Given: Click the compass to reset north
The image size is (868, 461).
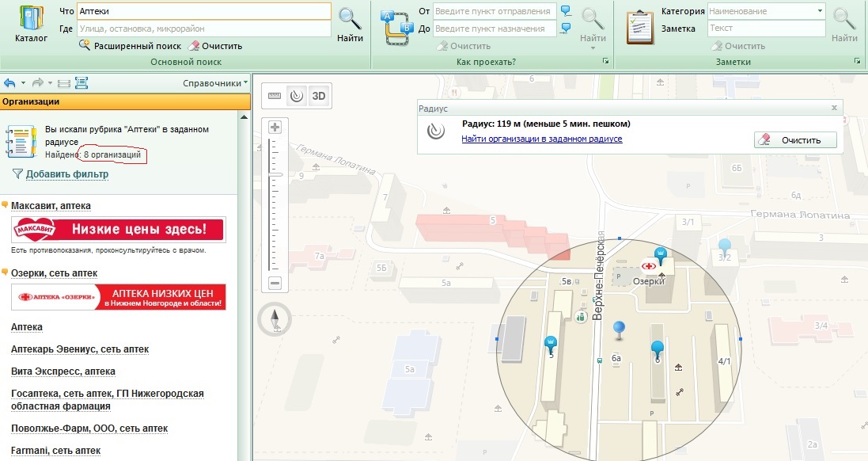Looking at the screenshot, I should coord(275,319).
